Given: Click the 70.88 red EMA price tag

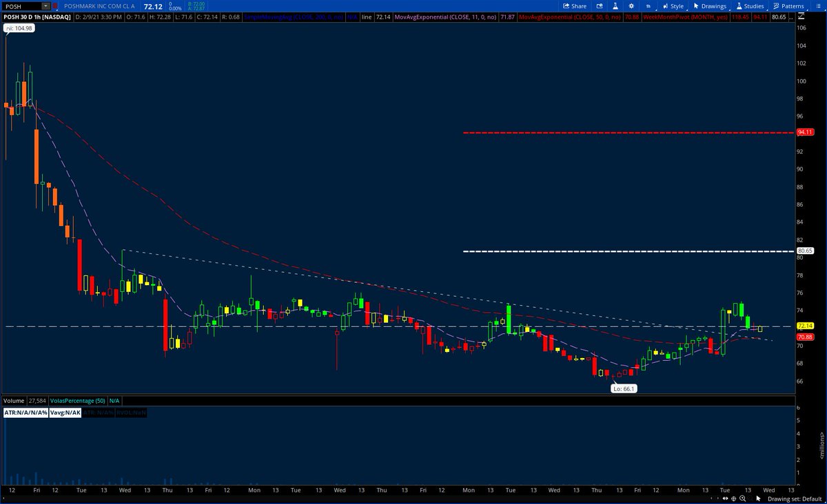Looking at the screenshot, I should point(805,337).
